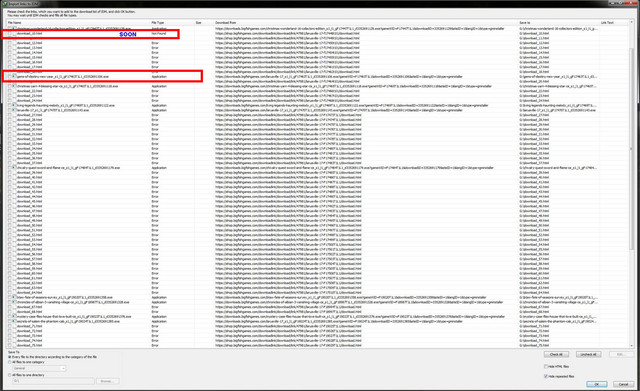The image size is (640, 391).
Task: Select the secrets-of-salem-the-phantom-cab exe file name
Action: (69, 321)
